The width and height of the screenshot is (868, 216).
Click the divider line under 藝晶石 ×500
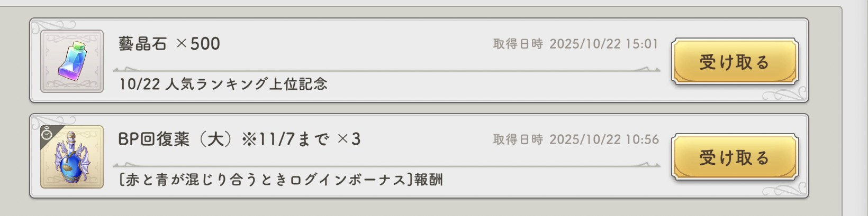[x=386, y=70]
